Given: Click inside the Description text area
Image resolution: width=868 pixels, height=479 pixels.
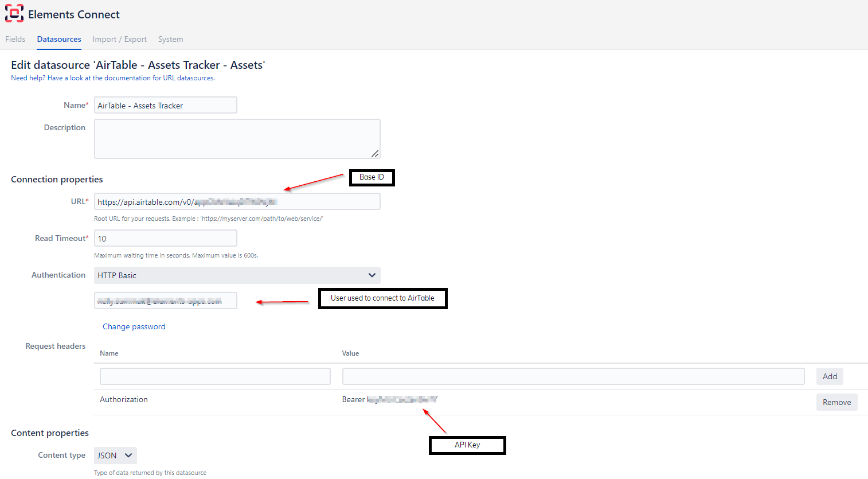Looking at the screenshot, I should click(x=237, y=139).
